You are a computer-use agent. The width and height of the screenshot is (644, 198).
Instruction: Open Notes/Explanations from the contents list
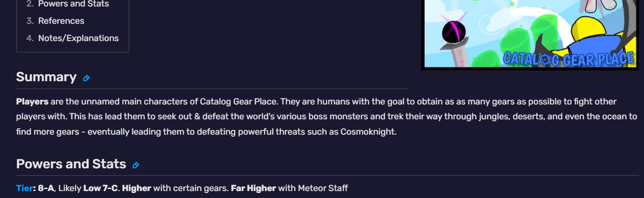tap(78, 38)
